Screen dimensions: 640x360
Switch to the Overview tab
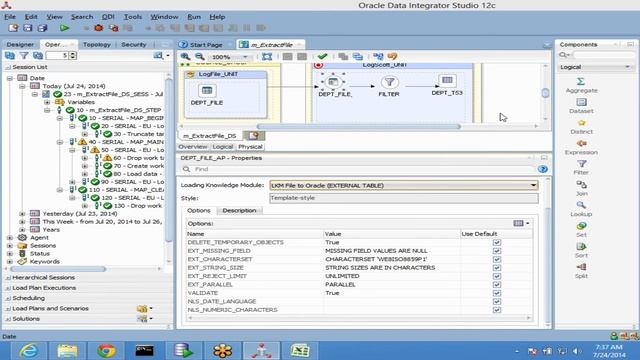coord(193,147)
